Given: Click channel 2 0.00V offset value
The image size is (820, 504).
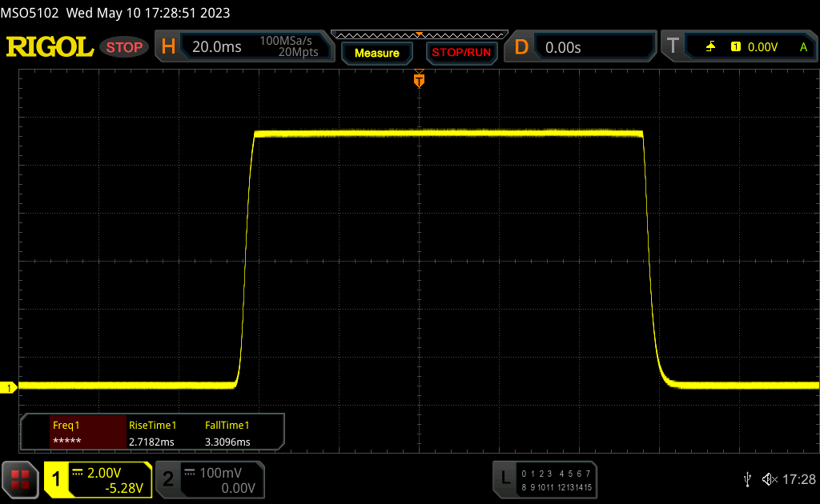Looking at the screenshot, I should [x=238, y=488].
